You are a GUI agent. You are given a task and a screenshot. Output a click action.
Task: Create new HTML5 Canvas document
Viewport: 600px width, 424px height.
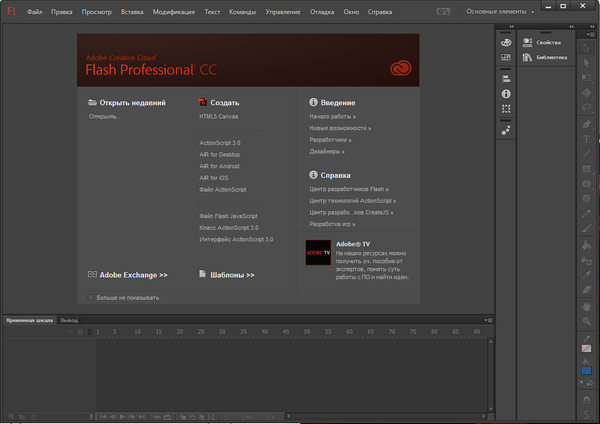click(x=218, y=116)
